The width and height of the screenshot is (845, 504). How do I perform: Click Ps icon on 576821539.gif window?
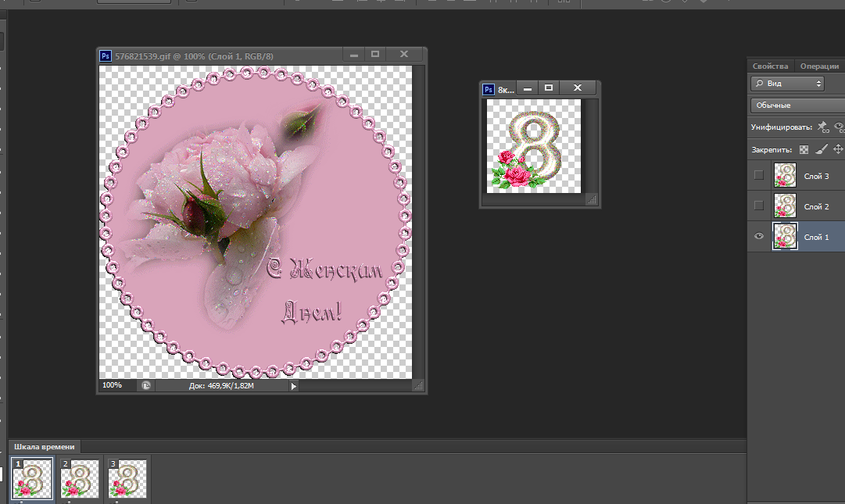[106, 55]
